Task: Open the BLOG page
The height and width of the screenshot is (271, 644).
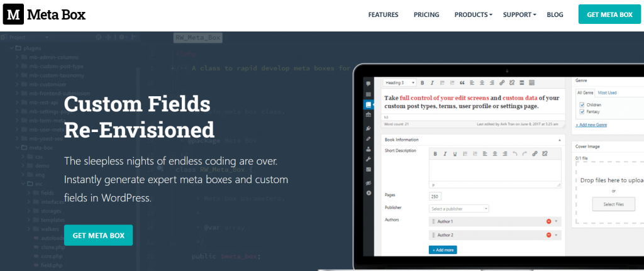Action: click(555, 15)
